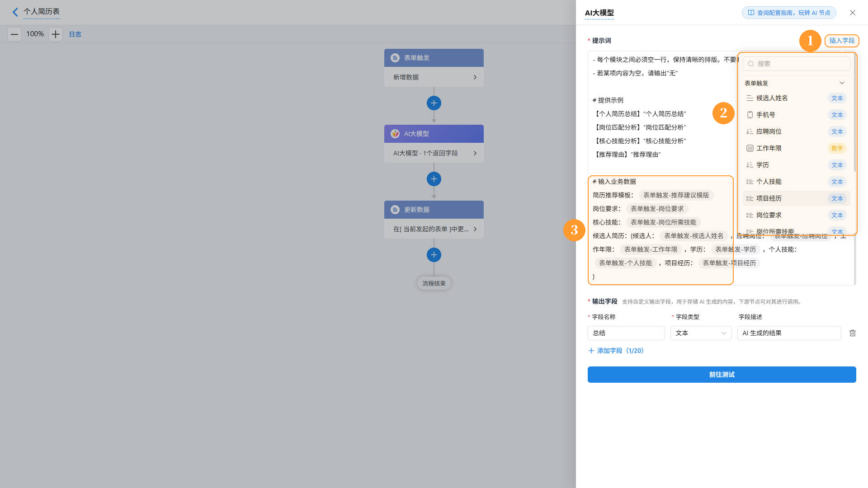The height and width of the screenshot is (488, 868).
Task: Click the 100% zoom level text
Action: tap(35, 34)
